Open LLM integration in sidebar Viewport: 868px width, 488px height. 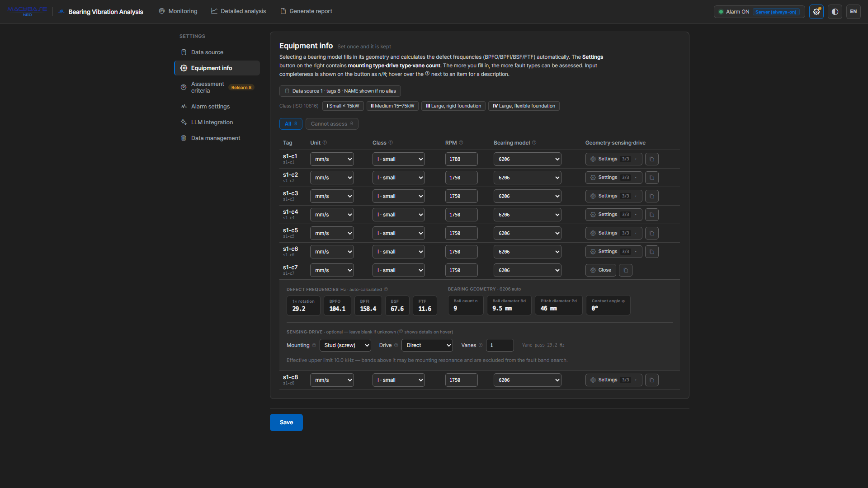coord(217,122)
